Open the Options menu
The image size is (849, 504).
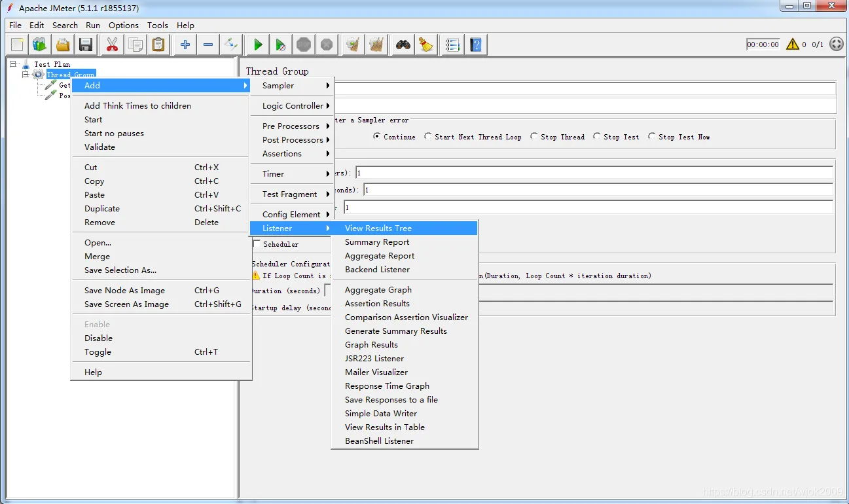[124, 25]
